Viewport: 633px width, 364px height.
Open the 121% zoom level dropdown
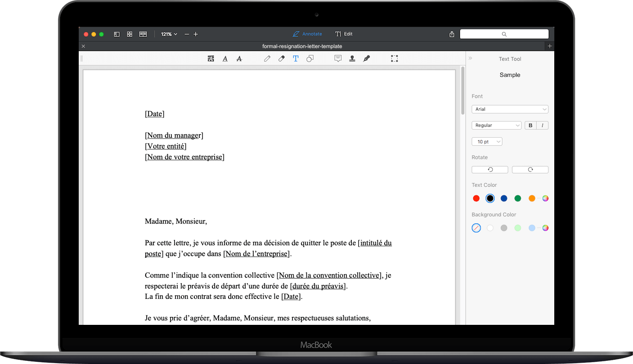[169, 34]
